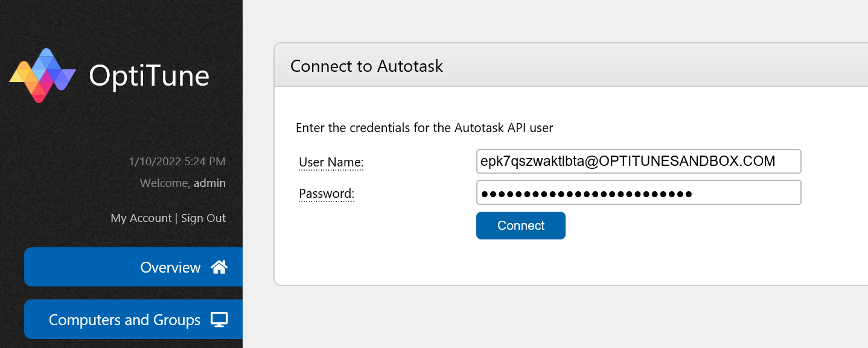This screenshot has height=348, width=868.
Task: Sign out using the Sign Out link
Action: (203, 218)
